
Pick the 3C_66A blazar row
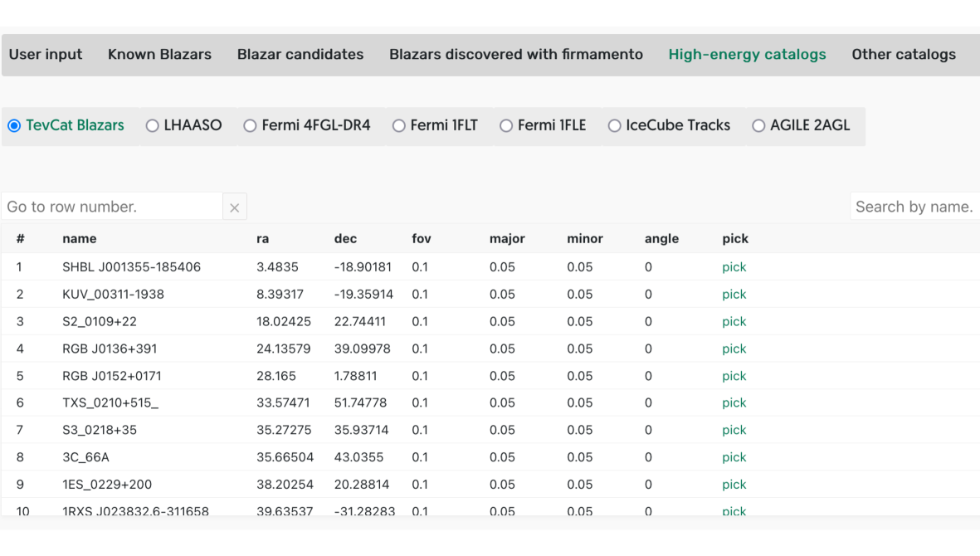click(734, 457)
